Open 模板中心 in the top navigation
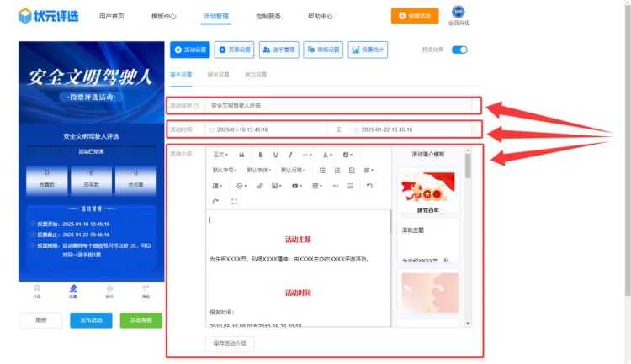This screenshot has width=631, height=364. tap(163, 16)
